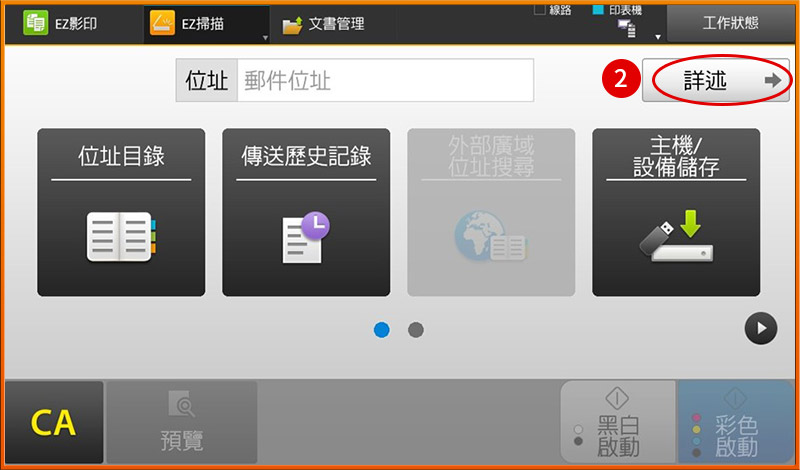This screenshot has width=800, height=470.
Task: Click the 線路 line status box
Action: 540,10
